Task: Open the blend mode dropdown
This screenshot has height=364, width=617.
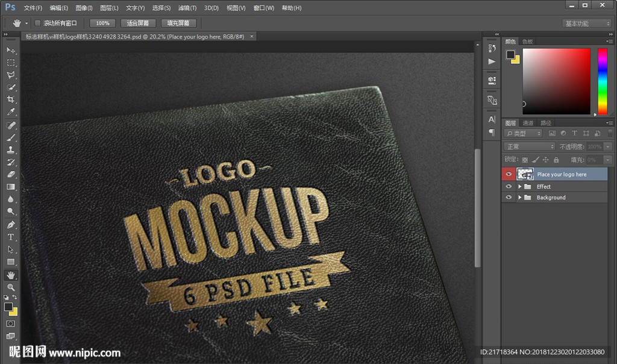Action: [530, 146]
